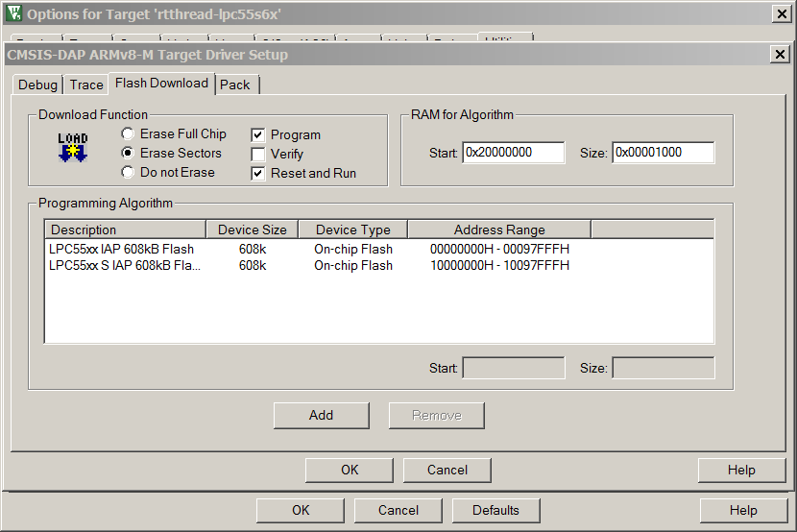Click the LOAD download function icon
Image resolution: width=797 pixels, height=532 pixels.
73,147
